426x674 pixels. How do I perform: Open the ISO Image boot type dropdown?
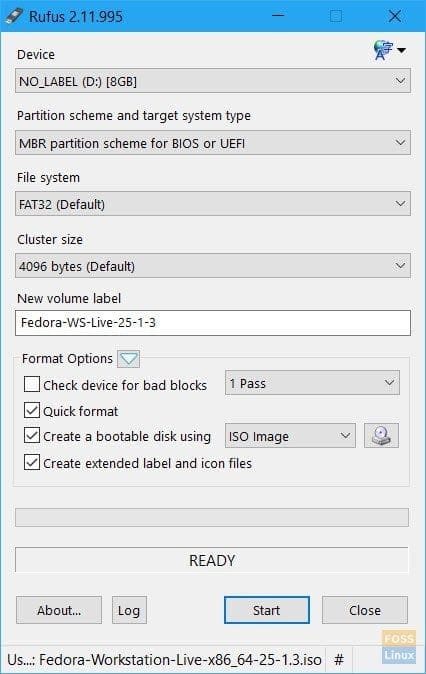point(290,436)
